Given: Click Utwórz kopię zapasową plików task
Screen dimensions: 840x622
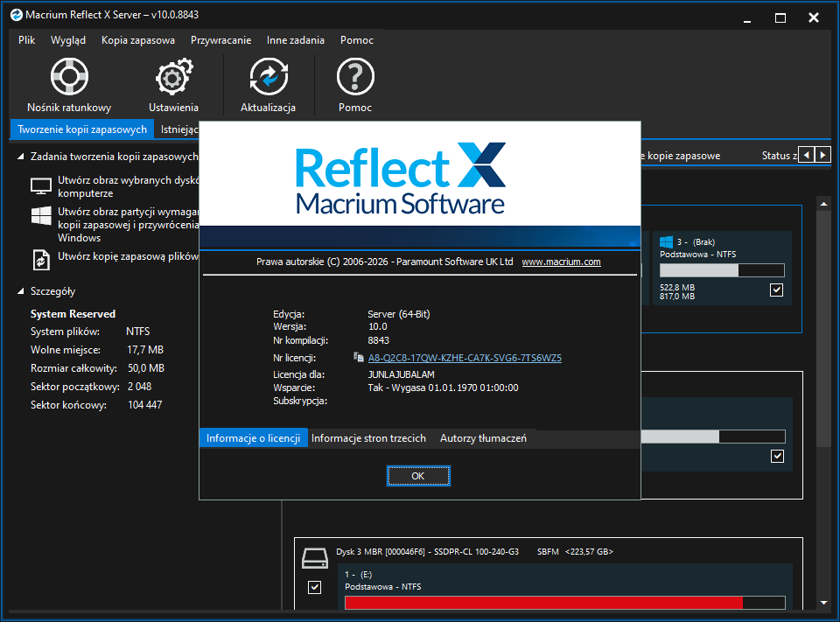Looking at the screenshot, I should (x=128, y=256).
